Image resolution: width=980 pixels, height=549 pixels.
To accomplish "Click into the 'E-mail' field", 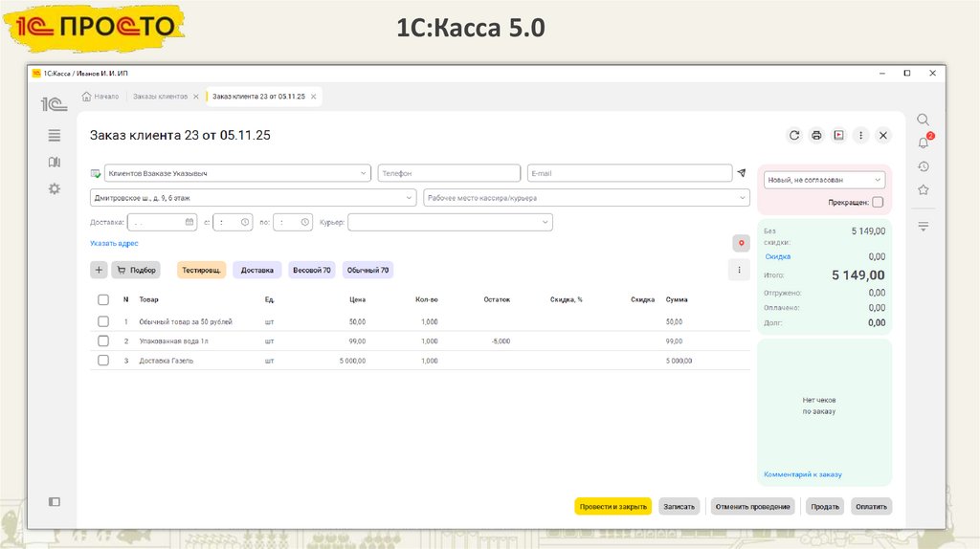I will 630,174.
